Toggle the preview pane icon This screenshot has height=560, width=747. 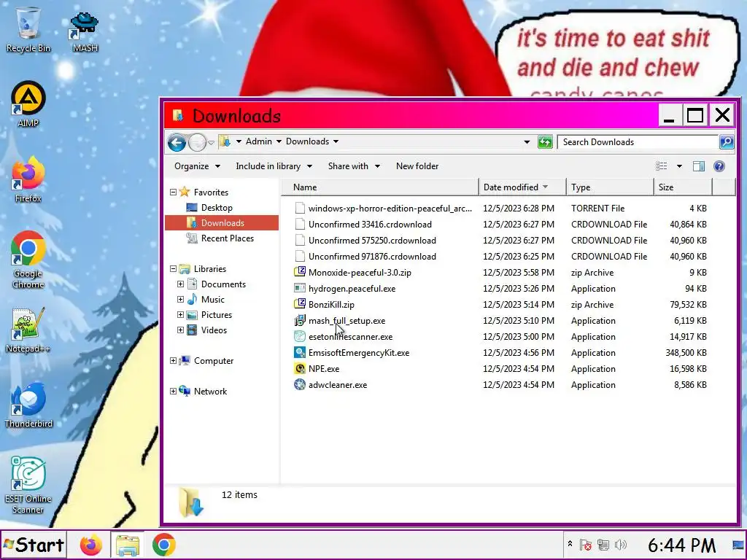click(698, 166)
